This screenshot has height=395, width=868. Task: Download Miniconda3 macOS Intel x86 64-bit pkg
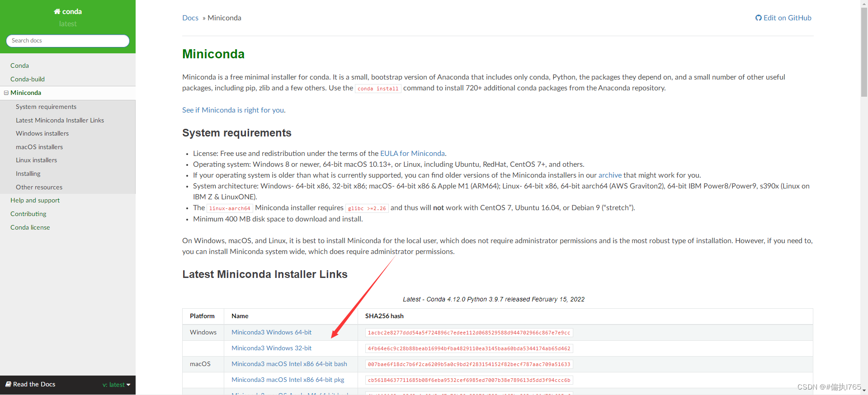pyautogui.click(x=288, y=380)
